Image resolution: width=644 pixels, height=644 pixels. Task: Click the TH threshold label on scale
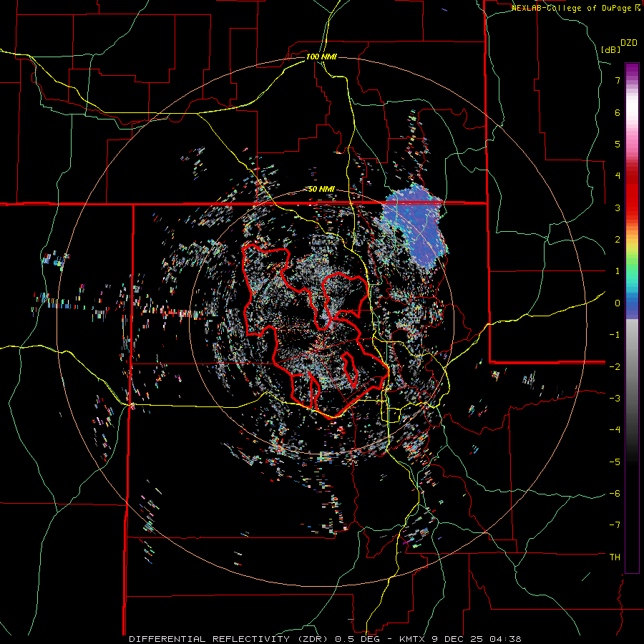615,557
